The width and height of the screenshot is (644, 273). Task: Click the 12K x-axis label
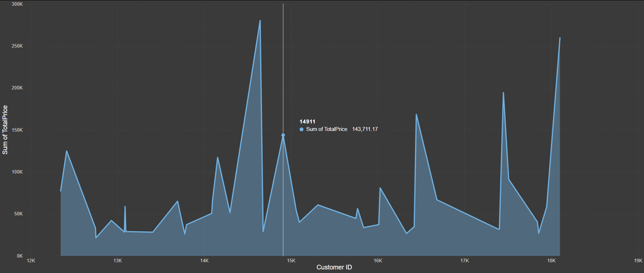(31, 261)
